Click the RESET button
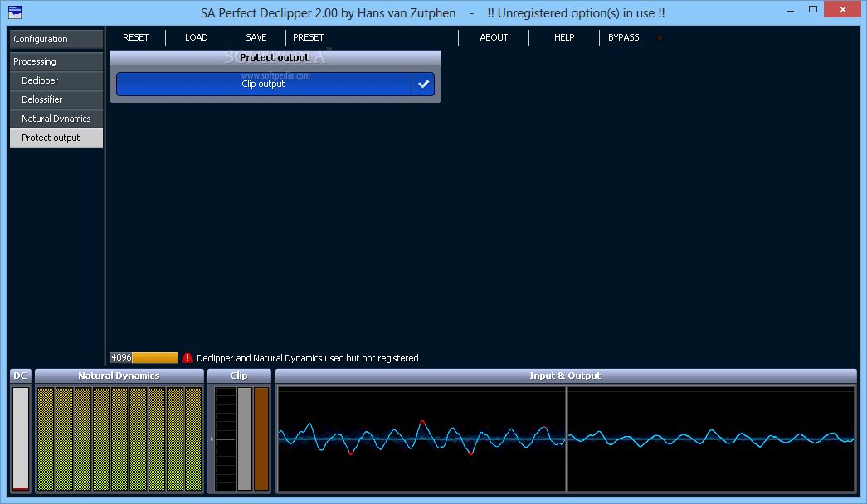Image resolution: width=867 pixels, height=504 pixels. (136, 37)
